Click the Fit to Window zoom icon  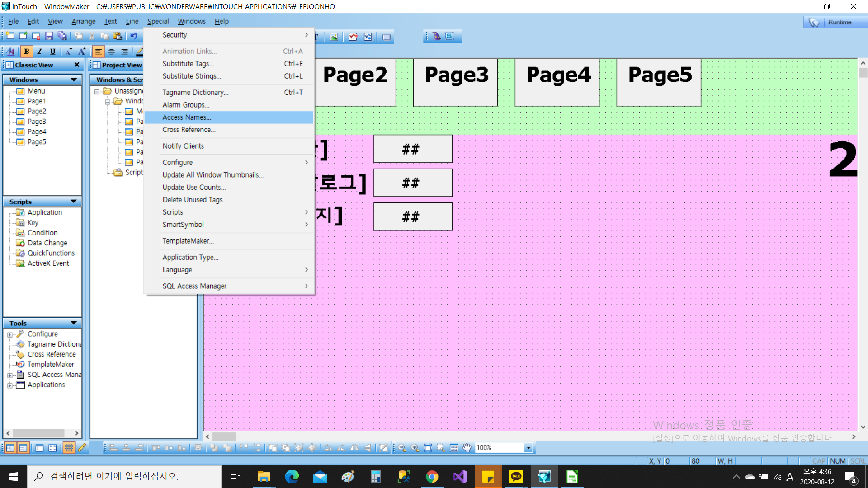point(428,448)
